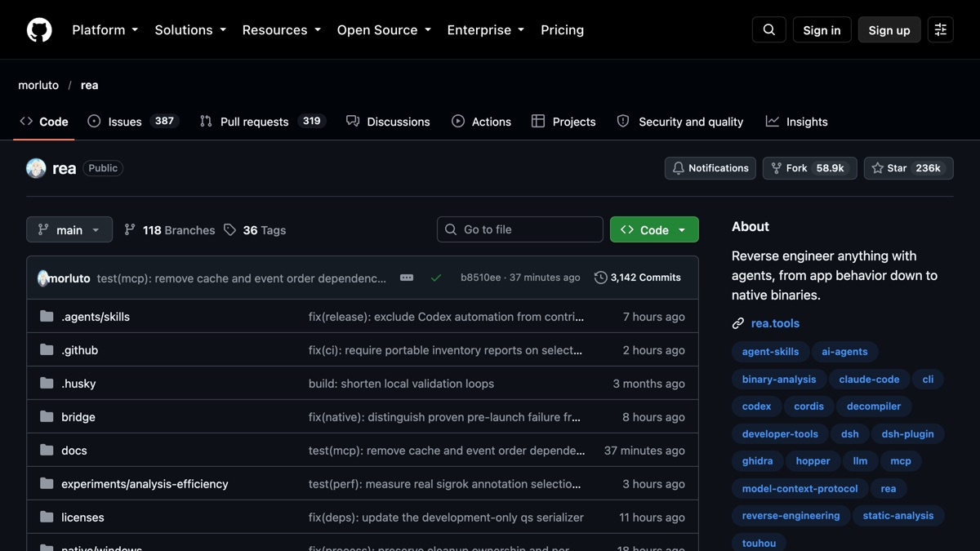The height and width of the screenshot is (551, 980).
Task: Click the clock icon beside 3,142 Commits
Action: [x=600, y=278]
